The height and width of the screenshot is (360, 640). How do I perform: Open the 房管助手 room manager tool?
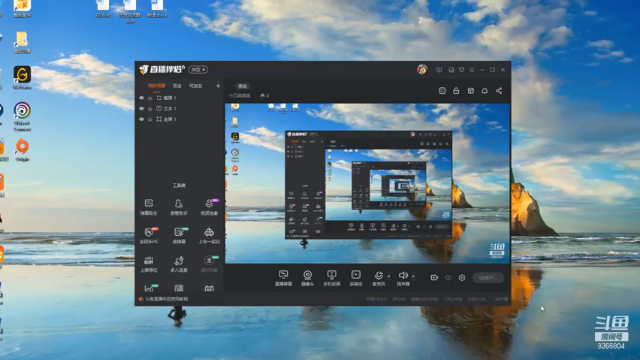179,207
